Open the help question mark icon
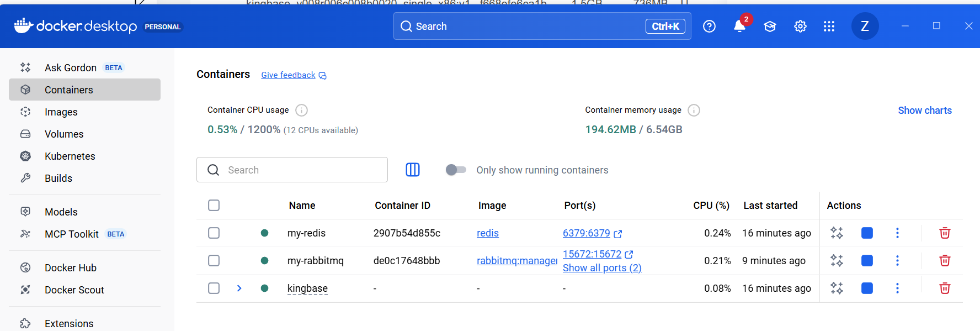 pyautogui.click(x=709, y=27)
